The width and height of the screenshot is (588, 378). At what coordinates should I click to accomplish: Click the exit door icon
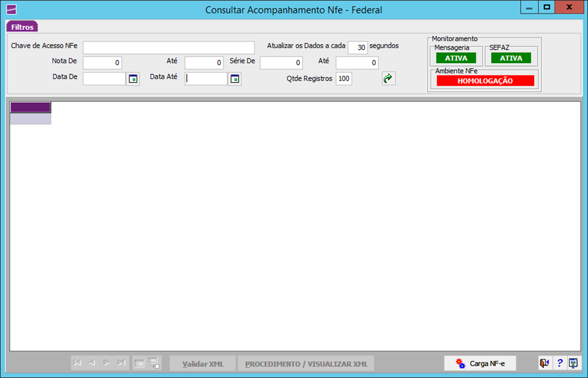click(544, 363)
